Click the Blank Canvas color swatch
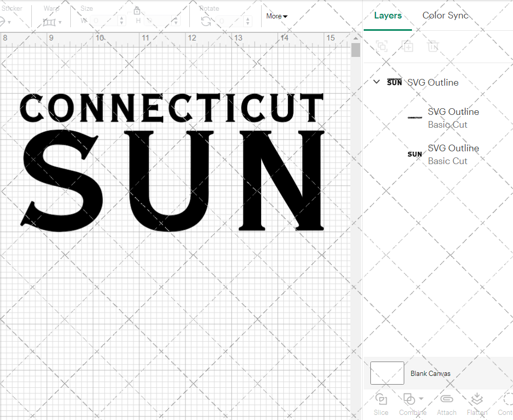Screen dimensions: 513x420 coord(387,373)
